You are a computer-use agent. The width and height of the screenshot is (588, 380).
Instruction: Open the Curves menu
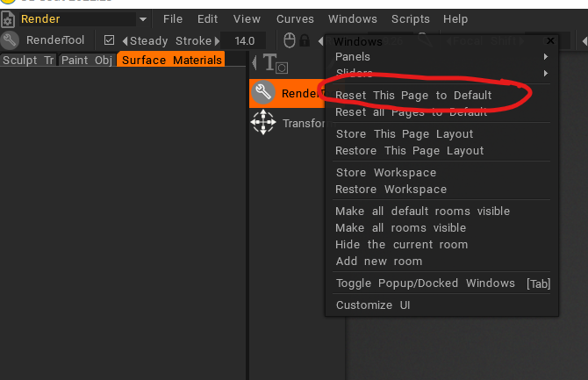click(295, 19)
